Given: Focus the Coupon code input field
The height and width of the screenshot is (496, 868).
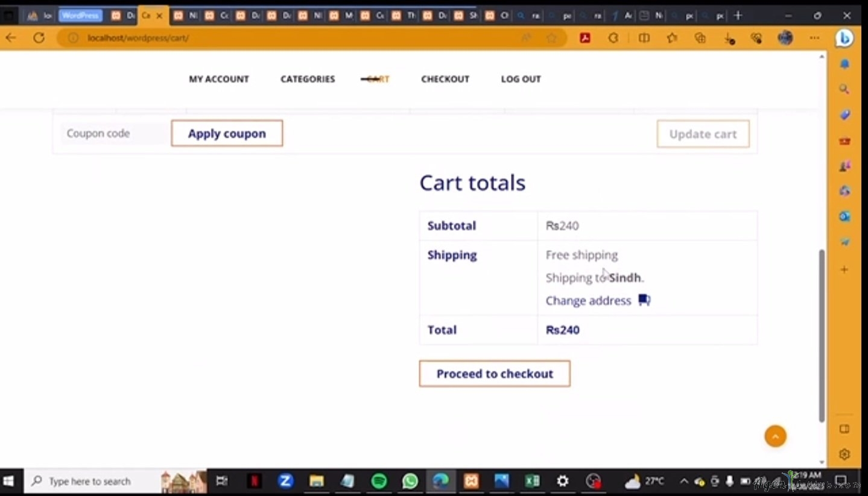Looking at the screenshot, I should pos(114,133).
